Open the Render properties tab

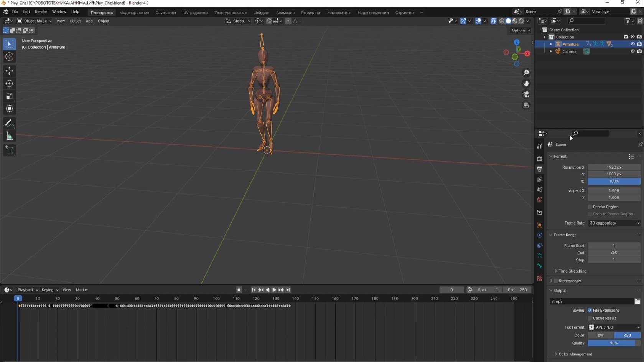(540, 159)
